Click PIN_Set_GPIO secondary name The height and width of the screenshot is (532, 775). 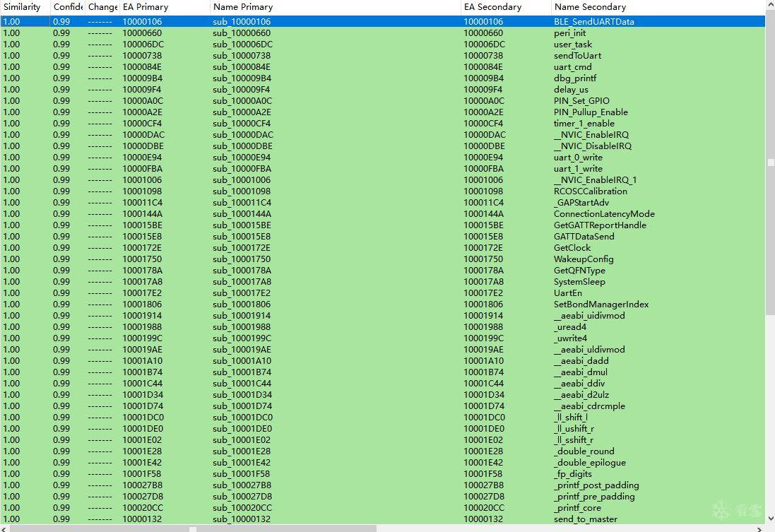(581, 101)
